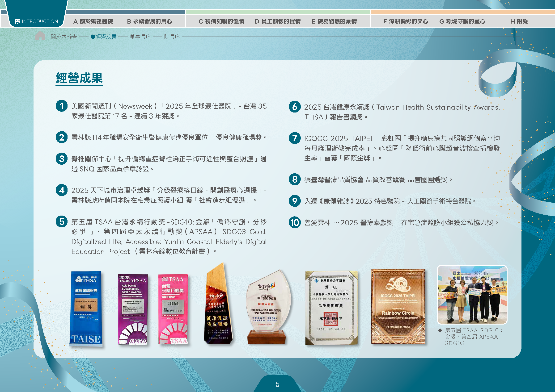Image resolution: width=555 pixels, height=392 pixels.
Task: Open C 視病如親的溫情 tab
Action: click(x=221, y=21)
